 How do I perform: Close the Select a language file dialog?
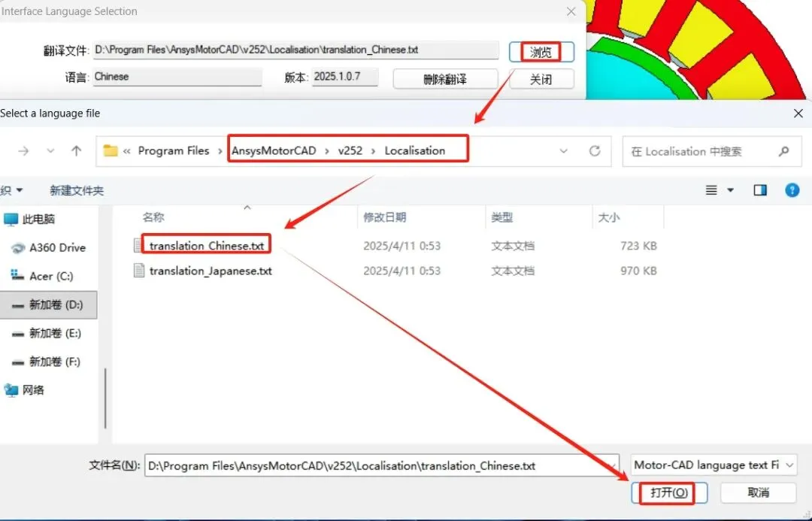(798, 114)
